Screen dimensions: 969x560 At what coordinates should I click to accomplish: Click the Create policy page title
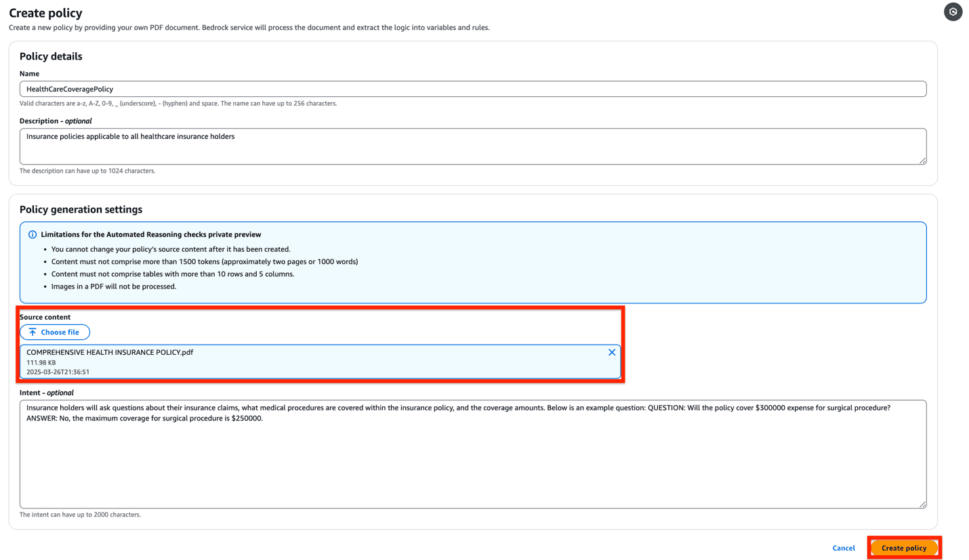pos(45,13)
